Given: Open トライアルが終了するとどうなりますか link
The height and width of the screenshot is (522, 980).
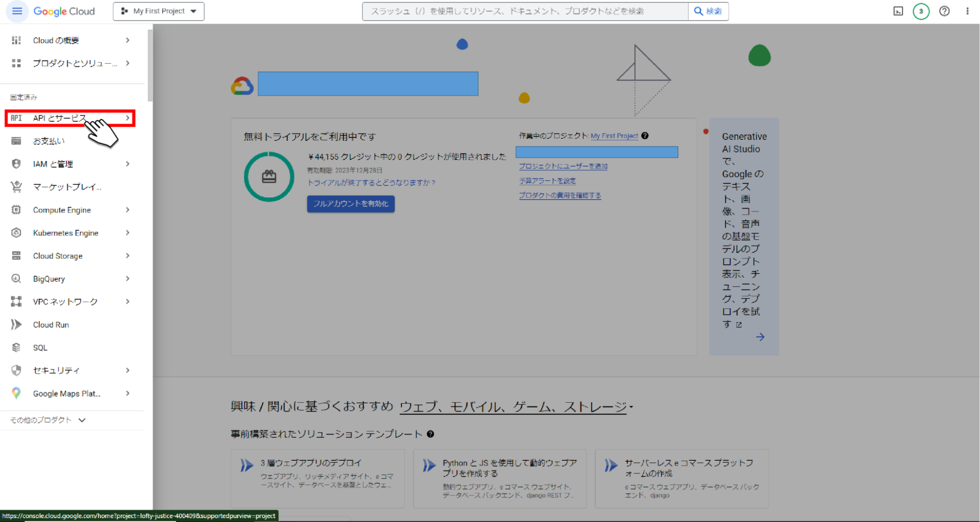Looking at the screenshot, I should pyautogui.click(x=371, y=183).
